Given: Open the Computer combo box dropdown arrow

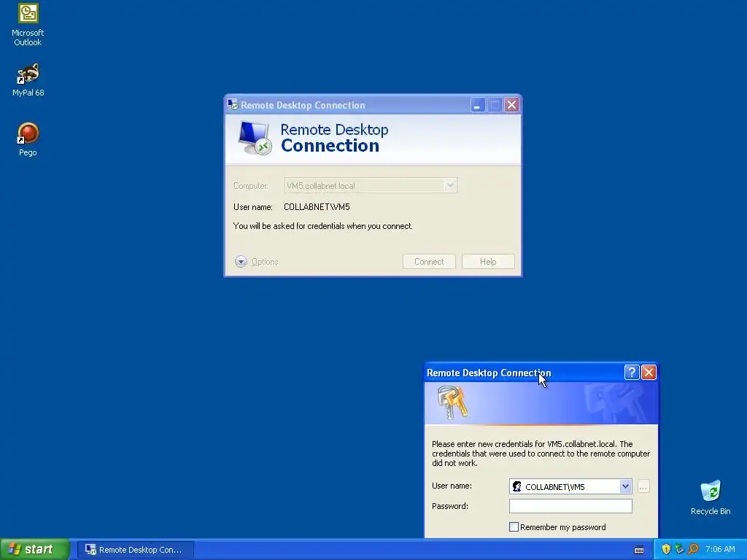Looking at the screenshot, I should click(x=449, y=185).
